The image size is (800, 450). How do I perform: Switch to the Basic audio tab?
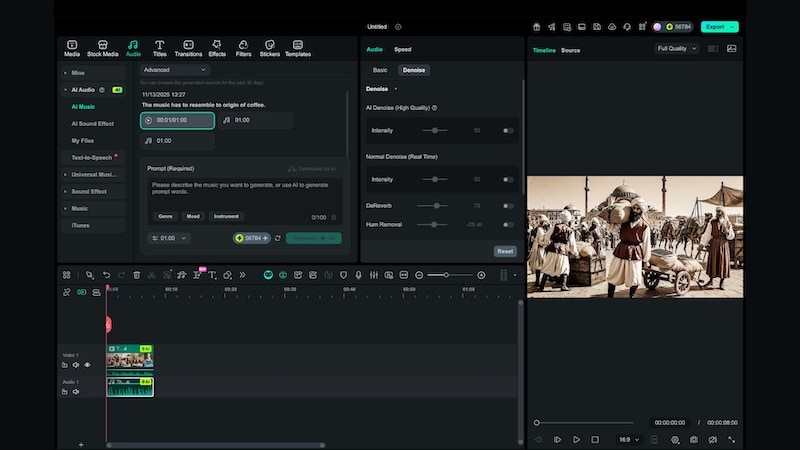[380, 70]
